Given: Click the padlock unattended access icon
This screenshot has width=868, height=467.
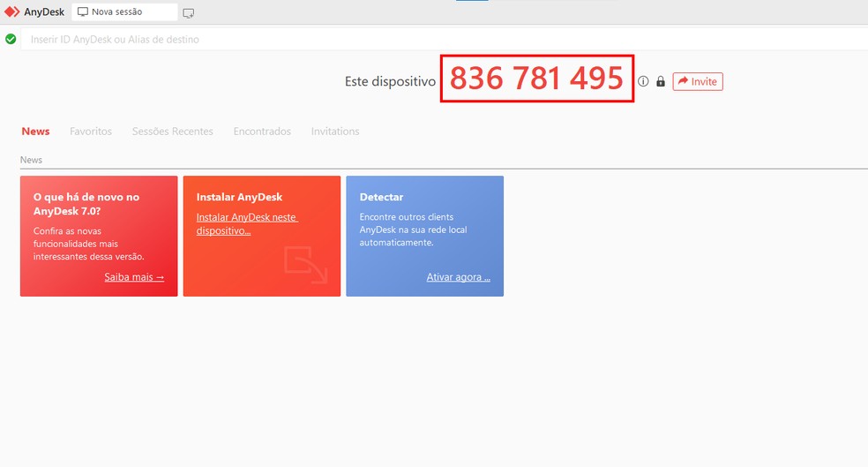Looking at the screenshot, I should pyautogui.click(x=661, y=81).
